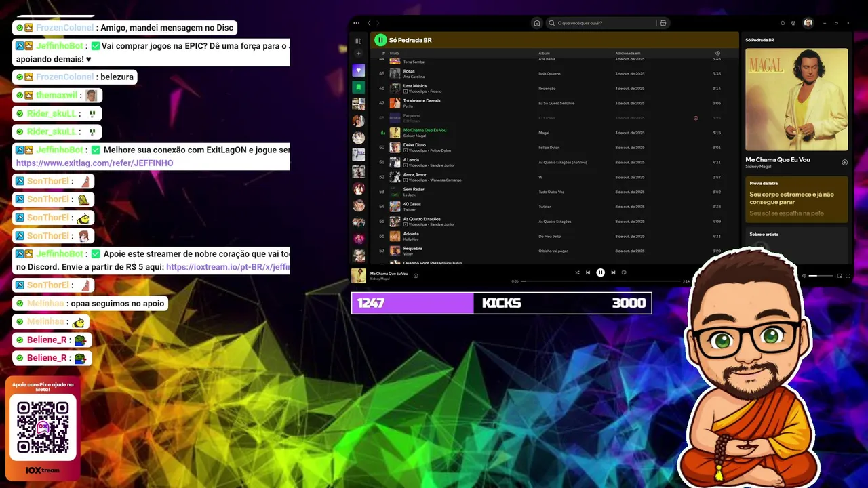This screenshot has height=488, width=868.
Task: Open the Browse icon in search bar
Action: click(663, 23)
